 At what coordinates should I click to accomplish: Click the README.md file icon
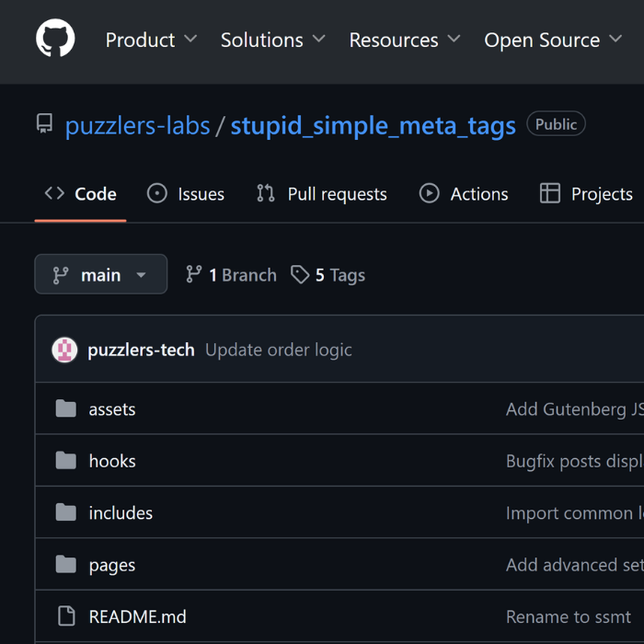pos(65,616)
